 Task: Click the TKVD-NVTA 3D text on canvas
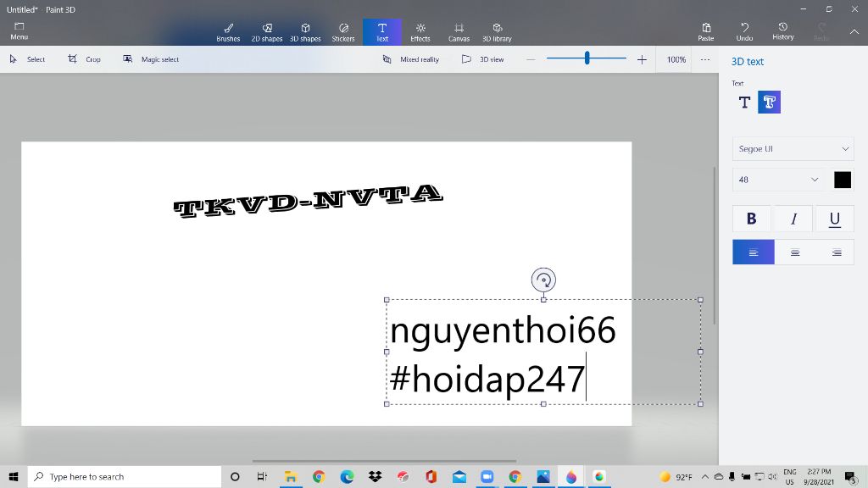[x=308, y=201]
